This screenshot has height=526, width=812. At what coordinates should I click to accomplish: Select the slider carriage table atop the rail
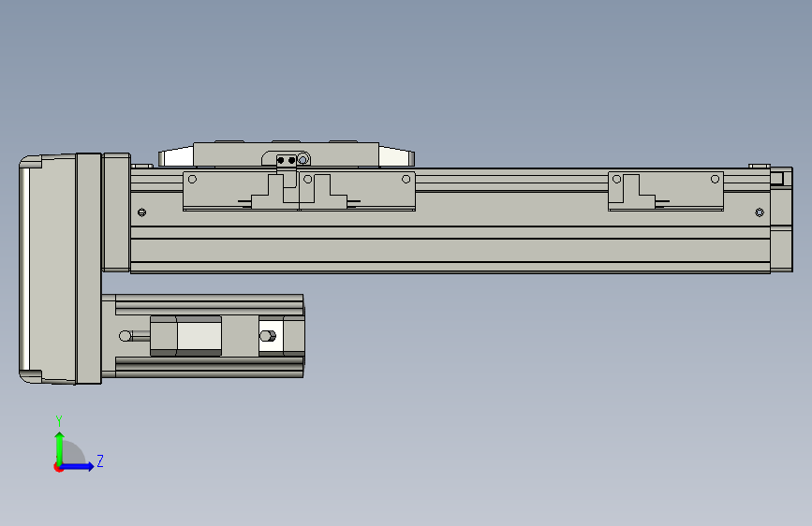click(287, 154)
